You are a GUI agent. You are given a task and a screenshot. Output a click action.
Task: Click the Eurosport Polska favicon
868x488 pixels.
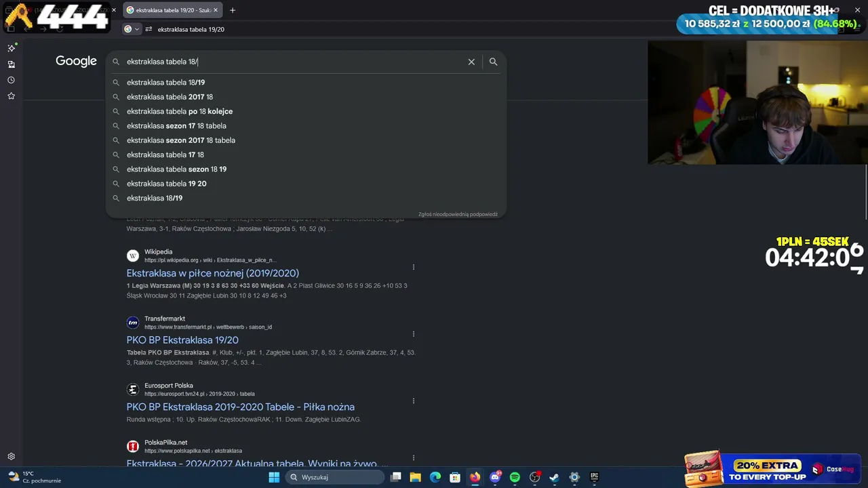[x=133, y=390]
